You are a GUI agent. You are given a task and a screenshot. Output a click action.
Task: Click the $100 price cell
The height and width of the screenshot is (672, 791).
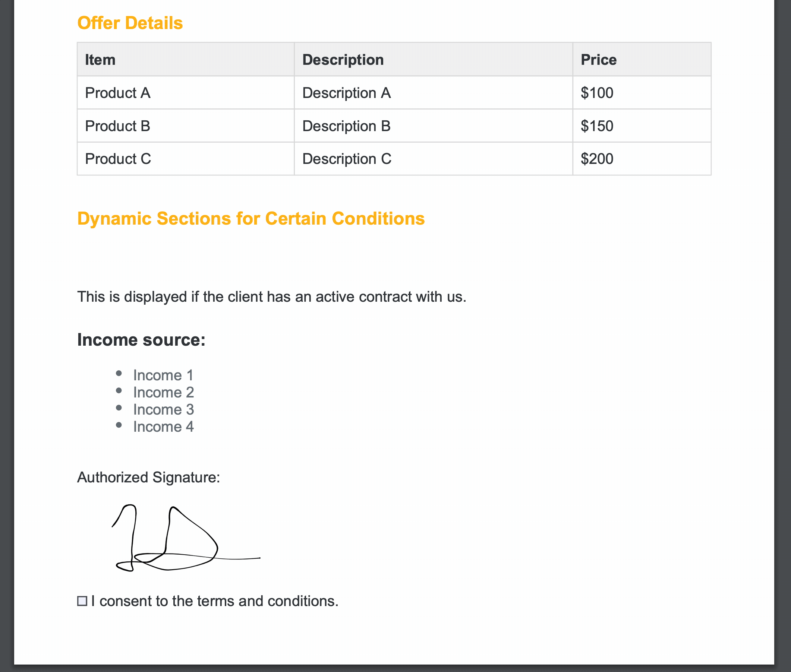coord(642,93)
